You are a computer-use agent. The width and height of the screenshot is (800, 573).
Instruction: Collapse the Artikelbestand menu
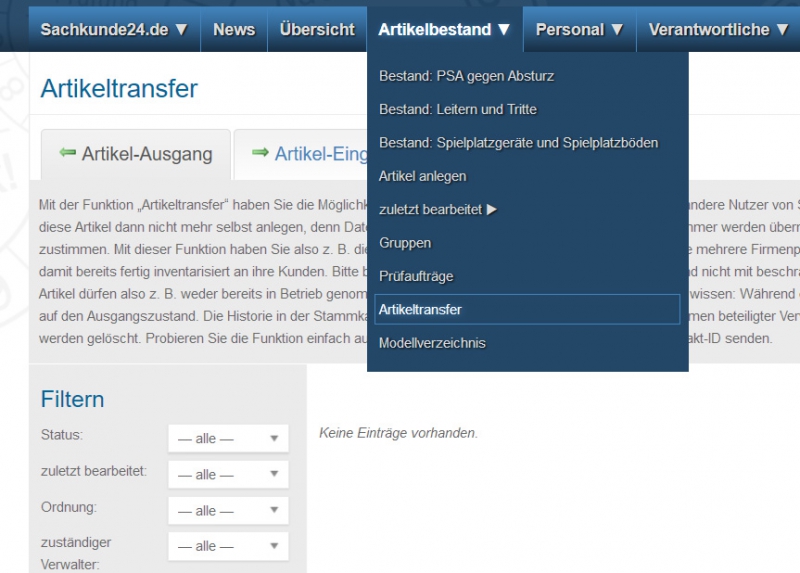(x=444, y=30)
